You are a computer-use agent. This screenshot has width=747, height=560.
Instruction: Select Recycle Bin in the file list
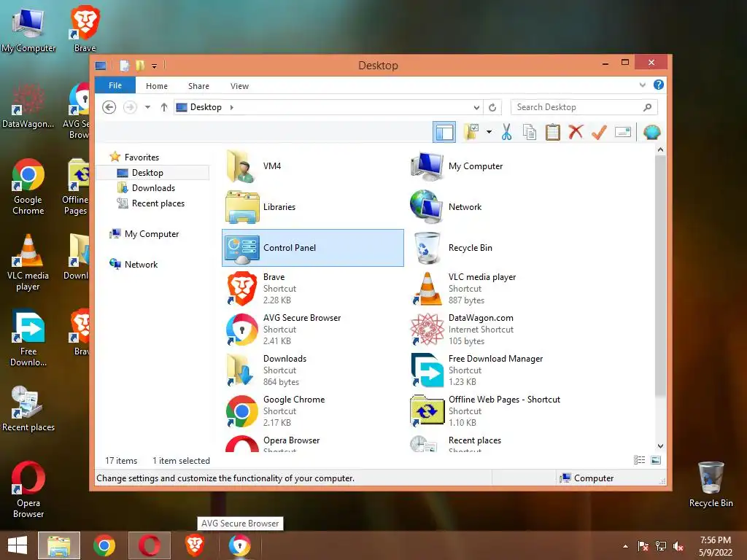pyautogui.click(x=498, y=248)
